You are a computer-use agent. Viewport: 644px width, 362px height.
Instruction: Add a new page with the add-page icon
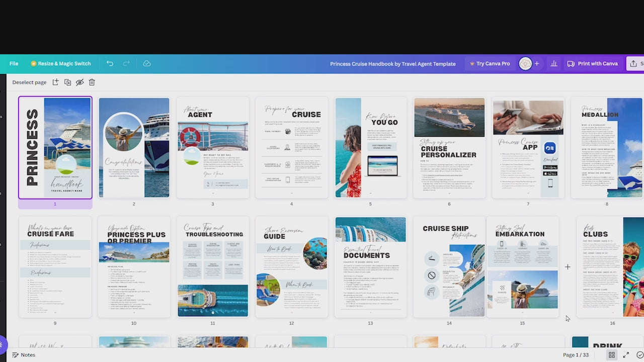point(55,82)
